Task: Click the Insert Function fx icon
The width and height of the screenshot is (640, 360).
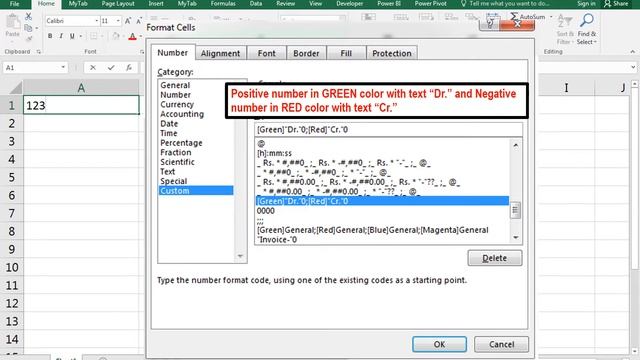Action: click(129, 67)
